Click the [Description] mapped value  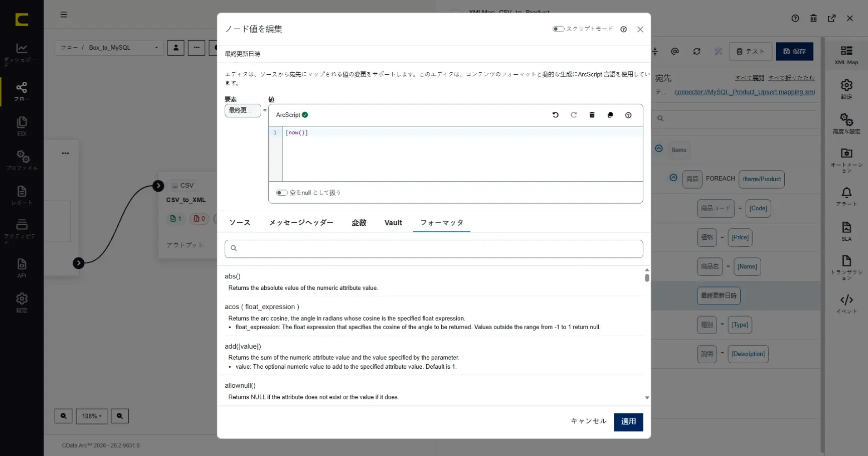[748, 354]
